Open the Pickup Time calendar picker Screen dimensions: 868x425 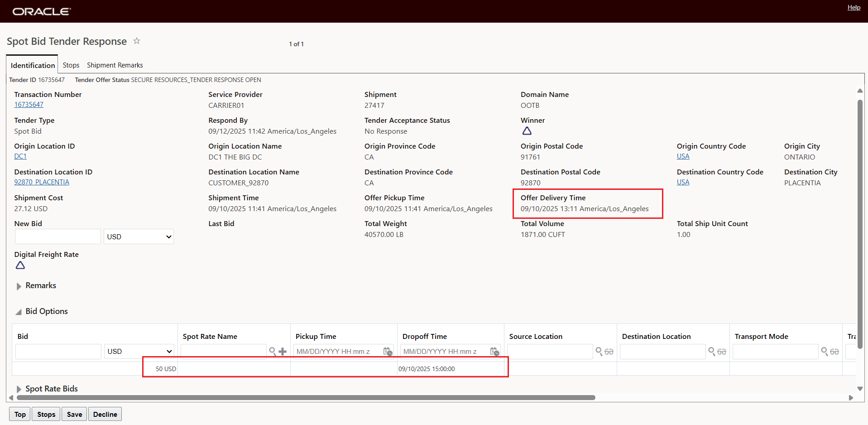[388, 351]
